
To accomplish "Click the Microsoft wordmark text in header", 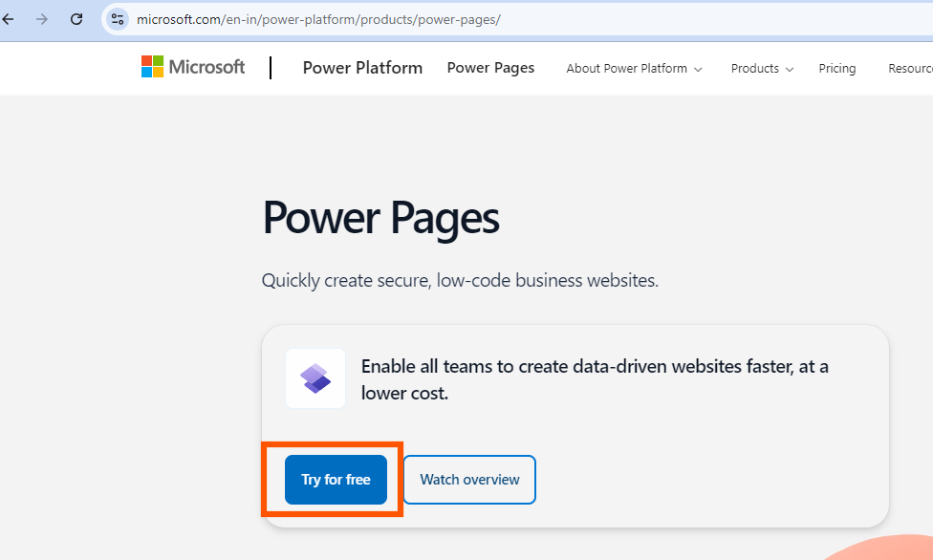I will click(x=206, y=67).
